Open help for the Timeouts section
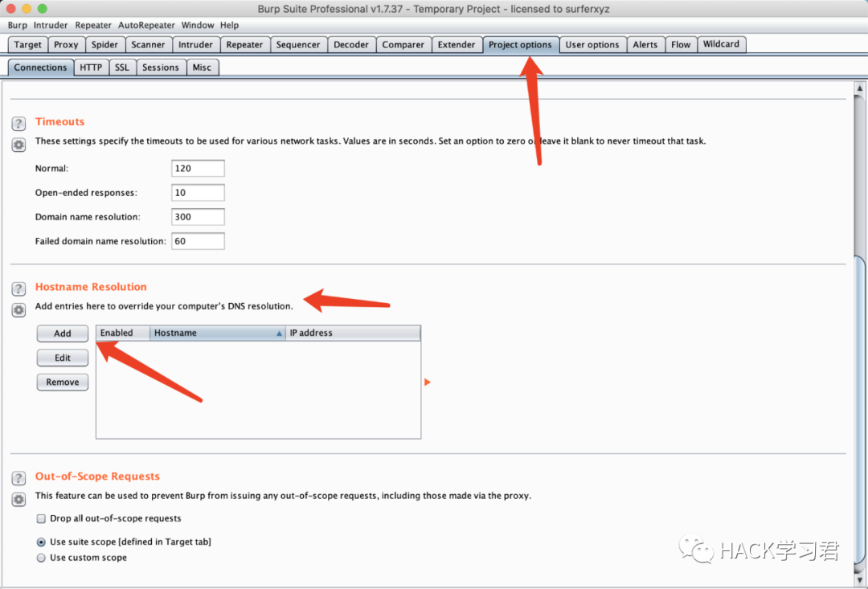Viewport: 868px width, 589px height. (x=18, y=123)
